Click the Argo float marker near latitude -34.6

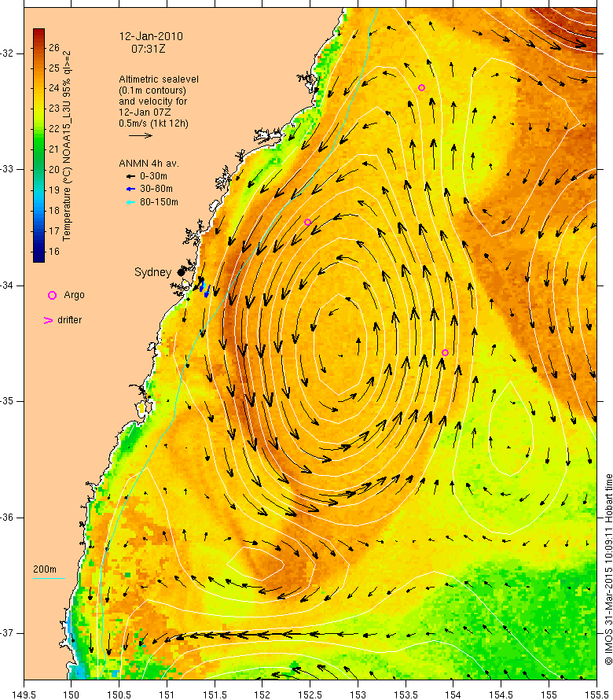(445, 352)
